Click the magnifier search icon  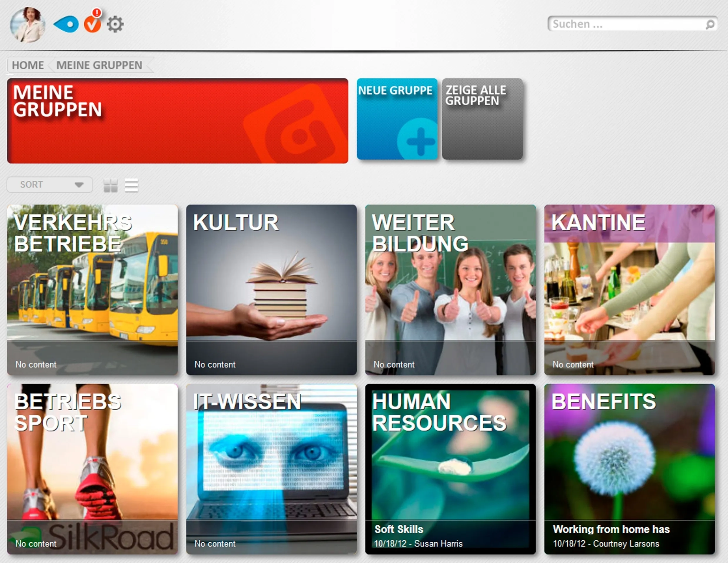tap(710, 24)
